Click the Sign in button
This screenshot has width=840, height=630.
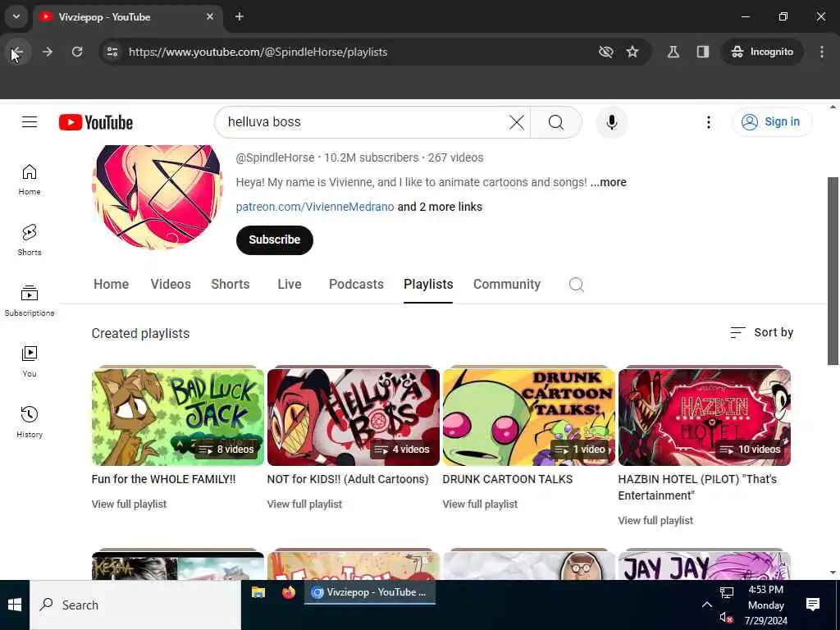point(772,122)
